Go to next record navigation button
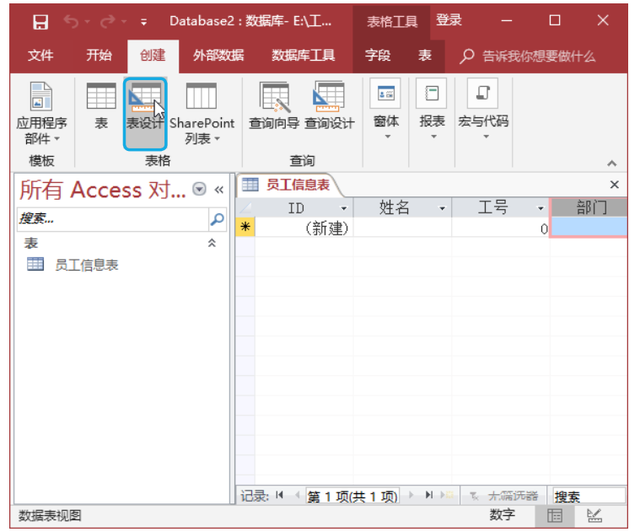 [411, 495]
